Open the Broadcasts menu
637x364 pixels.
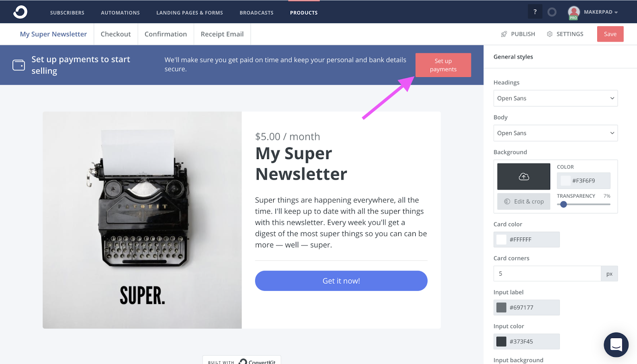[256, 13]
